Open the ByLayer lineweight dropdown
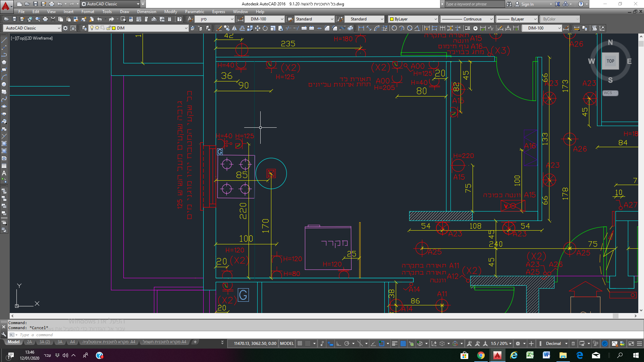The height and width of the screenshot is (362, 644). point(517,19)
